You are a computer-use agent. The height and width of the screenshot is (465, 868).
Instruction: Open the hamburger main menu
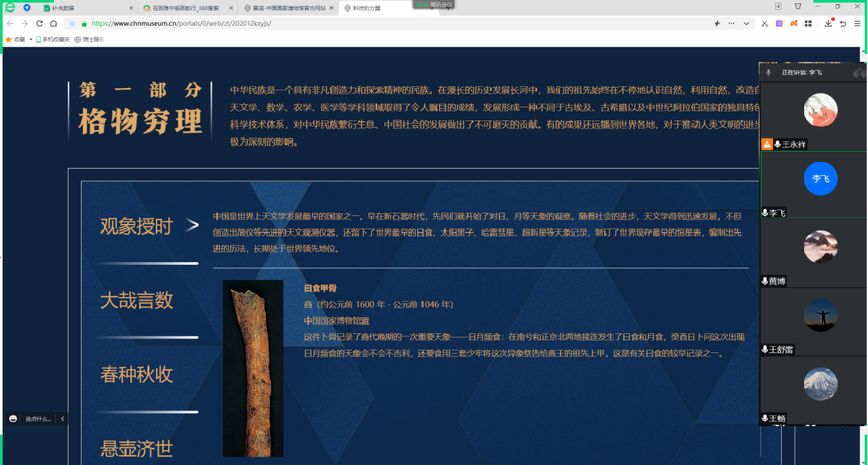pos(857,24)
